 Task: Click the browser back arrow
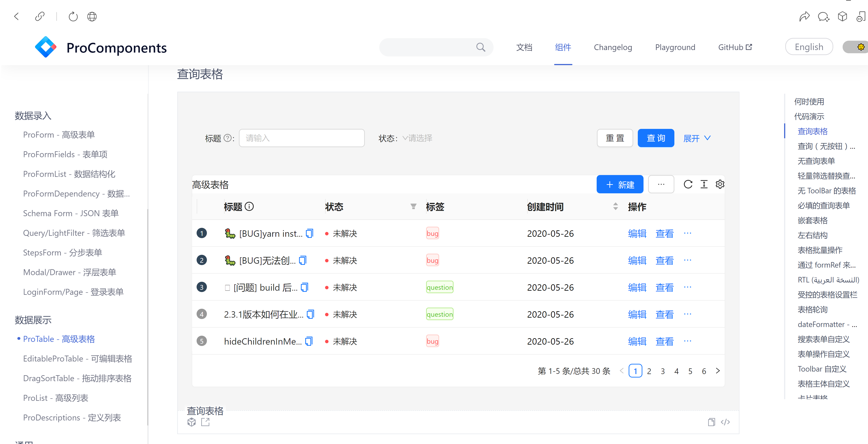click(x=16, y=16)
